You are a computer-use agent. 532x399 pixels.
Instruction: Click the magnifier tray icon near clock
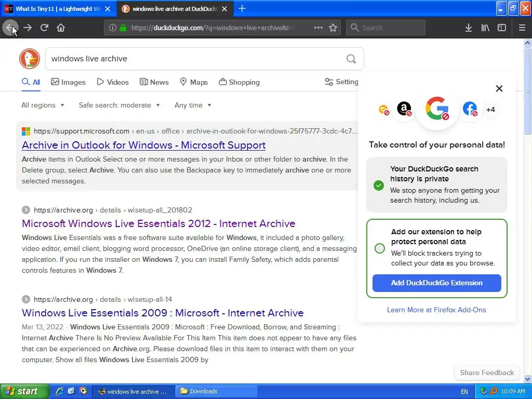coord(494,391)
